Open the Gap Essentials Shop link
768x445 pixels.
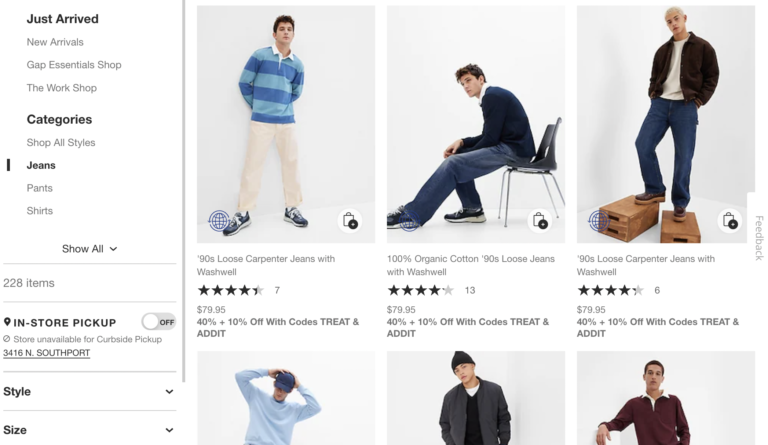click(x=74, y=65)
